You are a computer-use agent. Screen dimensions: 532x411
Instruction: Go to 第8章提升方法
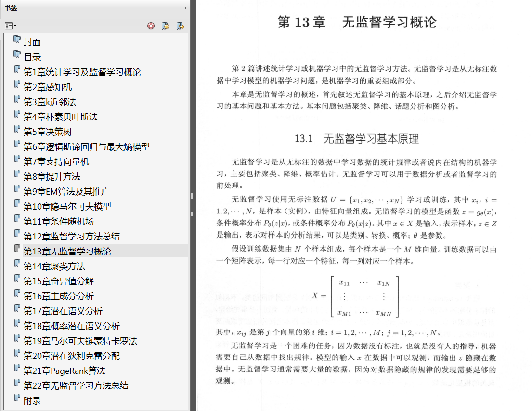[52, 177]
